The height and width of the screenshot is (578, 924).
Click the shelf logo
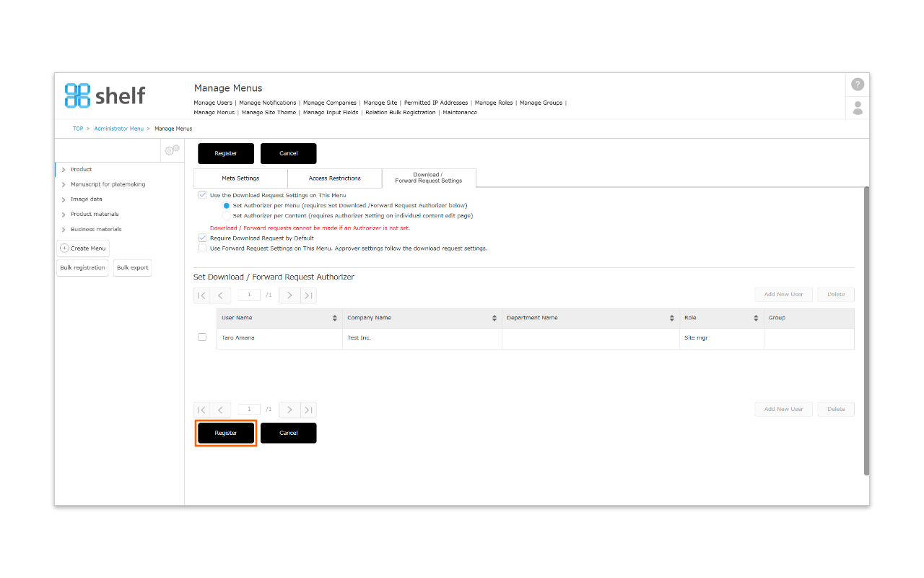tap(105, 95)
